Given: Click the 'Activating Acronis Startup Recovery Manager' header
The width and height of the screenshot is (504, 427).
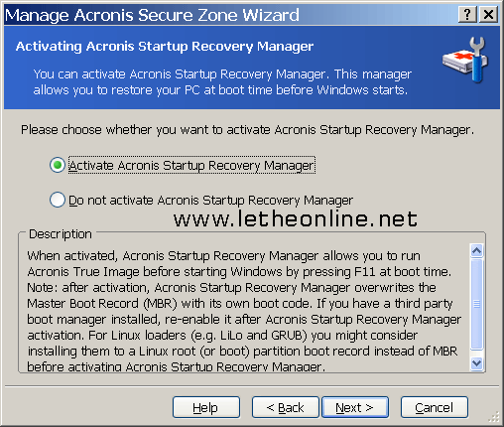Looking at the screenshot, I should [x=165, y=47].
